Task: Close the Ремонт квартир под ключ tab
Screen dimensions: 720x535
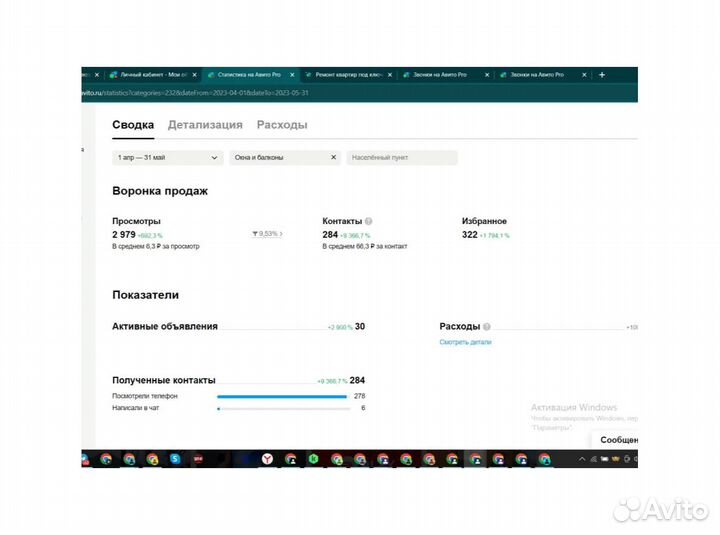Action: [x=390, y=75]
